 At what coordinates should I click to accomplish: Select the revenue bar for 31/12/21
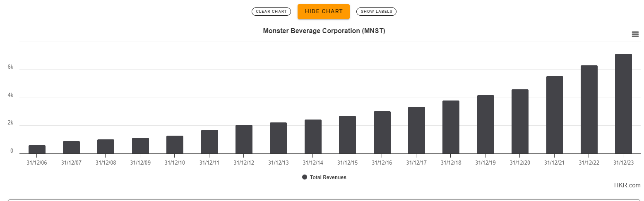click(555, 115)
